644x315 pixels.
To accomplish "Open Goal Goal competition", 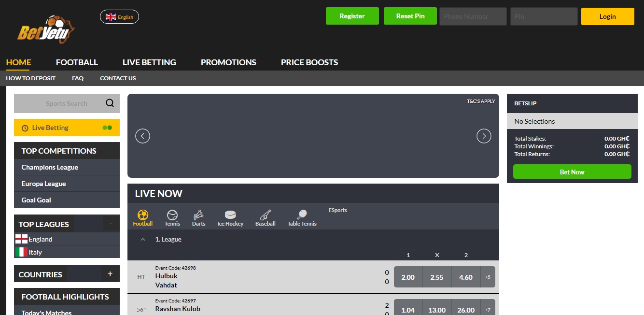I will [x=67, y=200].
